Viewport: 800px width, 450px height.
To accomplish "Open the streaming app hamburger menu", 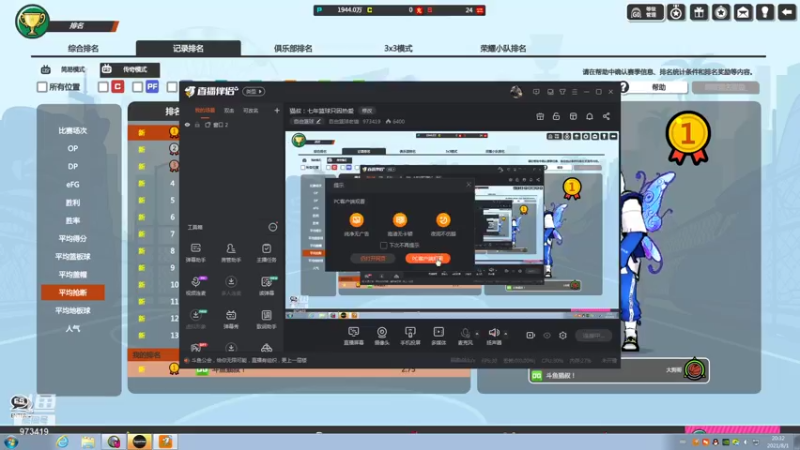I will 574,92.
